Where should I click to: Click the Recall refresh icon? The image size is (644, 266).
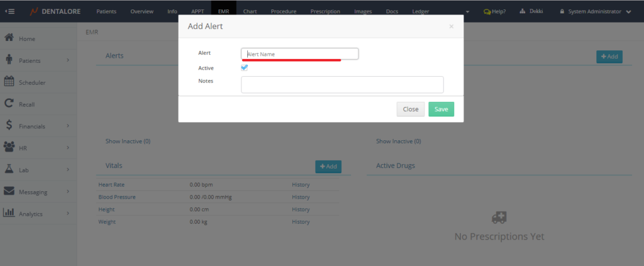pos(9,103)
